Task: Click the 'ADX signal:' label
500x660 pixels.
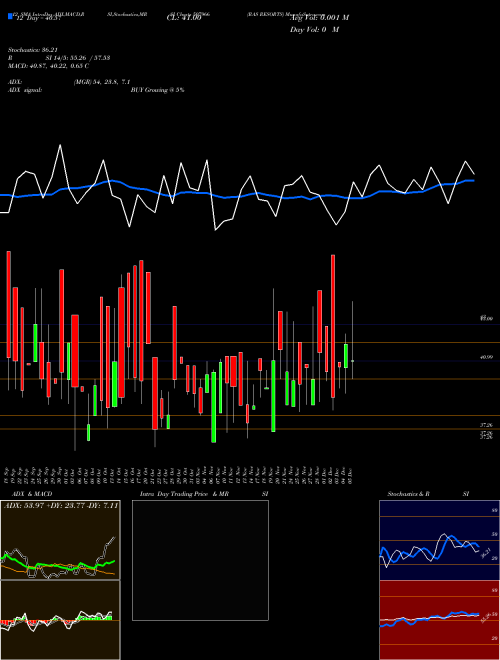Action: point(24,90)
